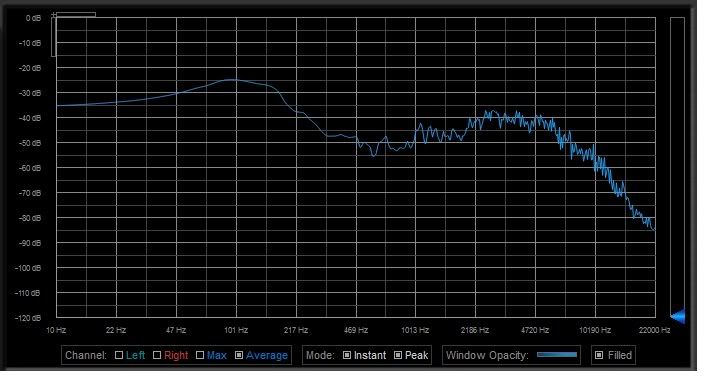Click the Window Opacity: label
Viewport: 705px width, 384px height.
click(487, 355)
